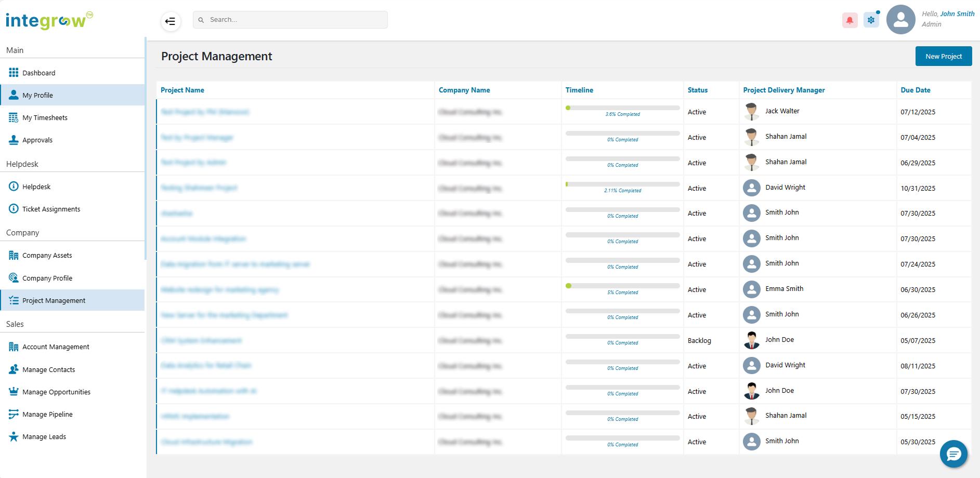Click the Ticket Assignments icon
The height and width of the screenshot is (478, 980).
coord(14,209)
